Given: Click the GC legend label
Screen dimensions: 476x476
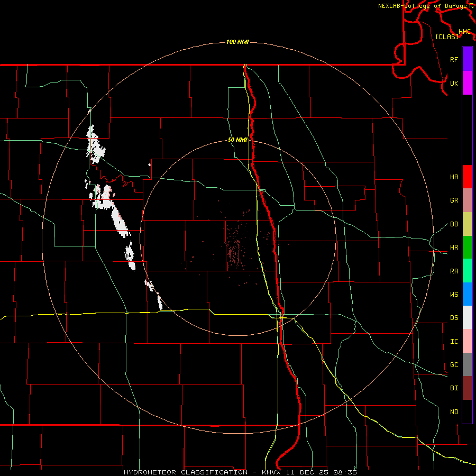Looking at the screenshot, I should point(454,365).
